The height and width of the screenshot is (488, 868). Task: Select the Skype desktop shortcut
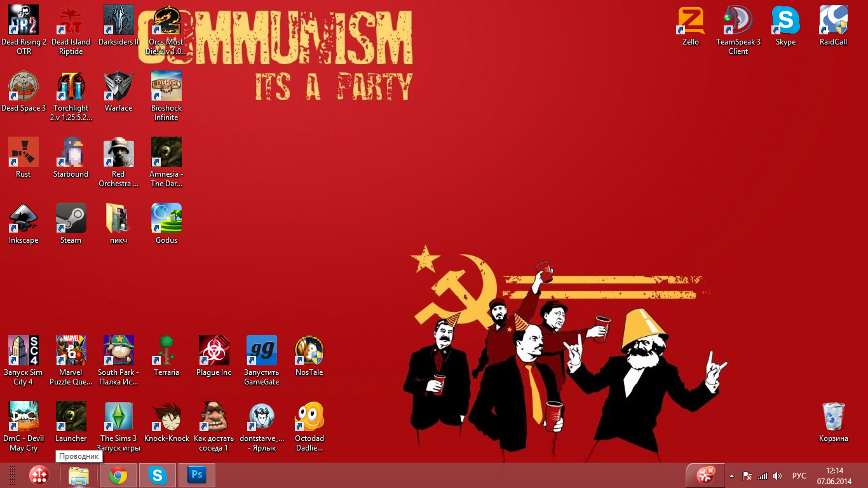(786, 20)
